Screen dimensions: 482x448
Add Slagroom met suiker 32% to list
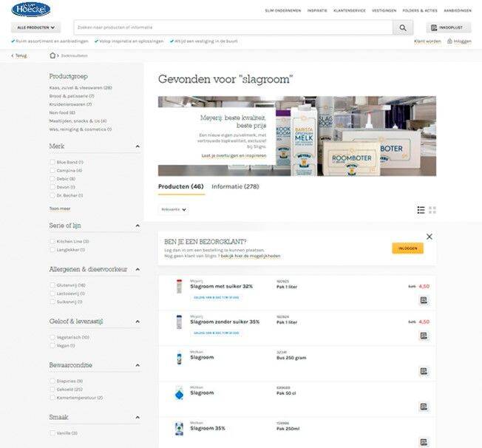click(x=424, y=300)
